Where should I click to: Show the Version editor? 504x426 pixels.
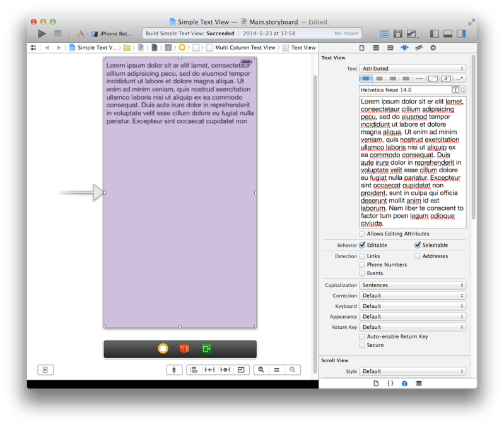[x=412, y=33]
